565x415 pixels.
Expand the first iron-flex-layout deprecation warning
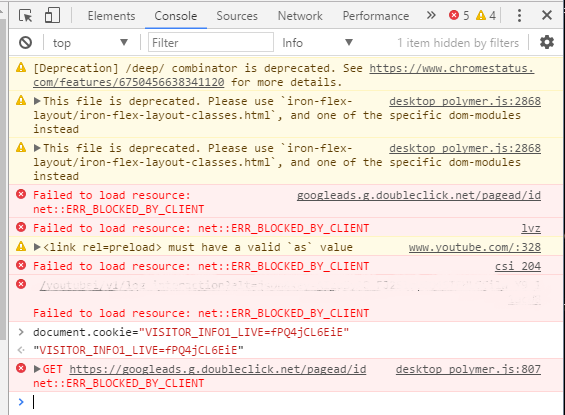pos(37,101)
